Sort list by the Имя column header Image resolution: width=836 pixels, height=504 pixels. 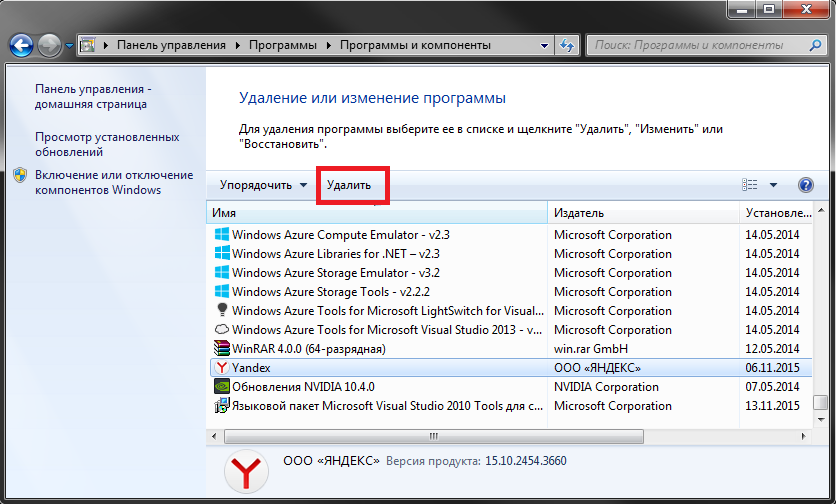(377, 213)
